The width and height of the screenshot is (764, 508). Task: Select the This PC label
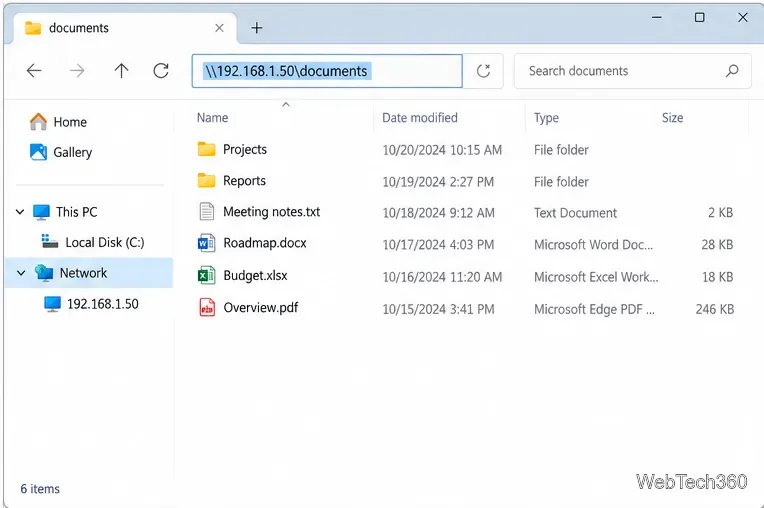tap(76, 212)
